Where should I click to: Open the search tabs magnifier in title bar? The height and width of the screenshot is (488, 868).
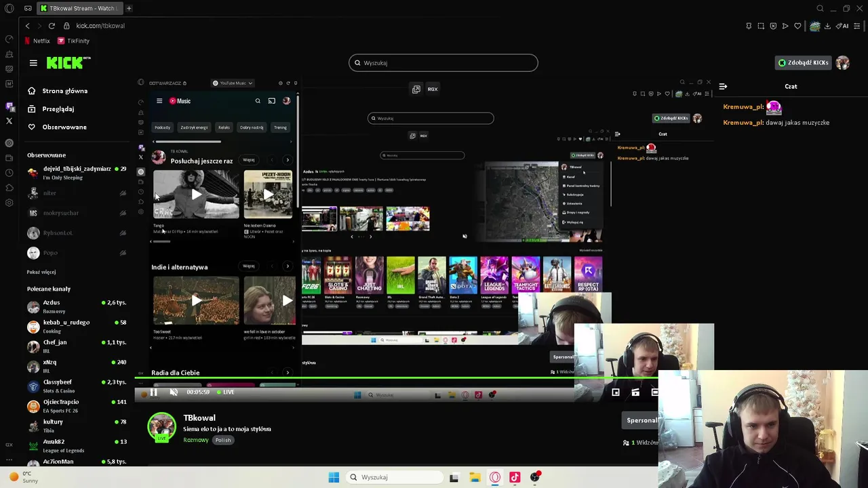click(820, 8)
